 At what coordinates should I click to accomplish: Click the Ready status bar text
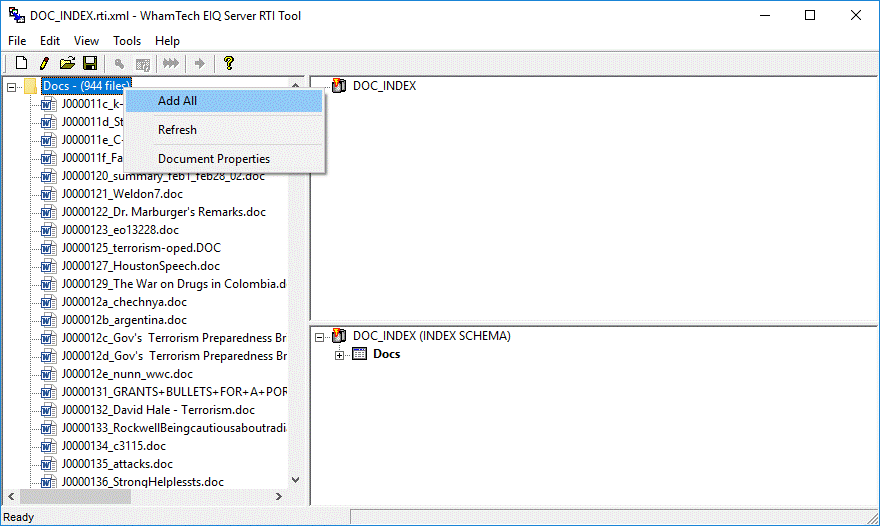pos(19,517)
